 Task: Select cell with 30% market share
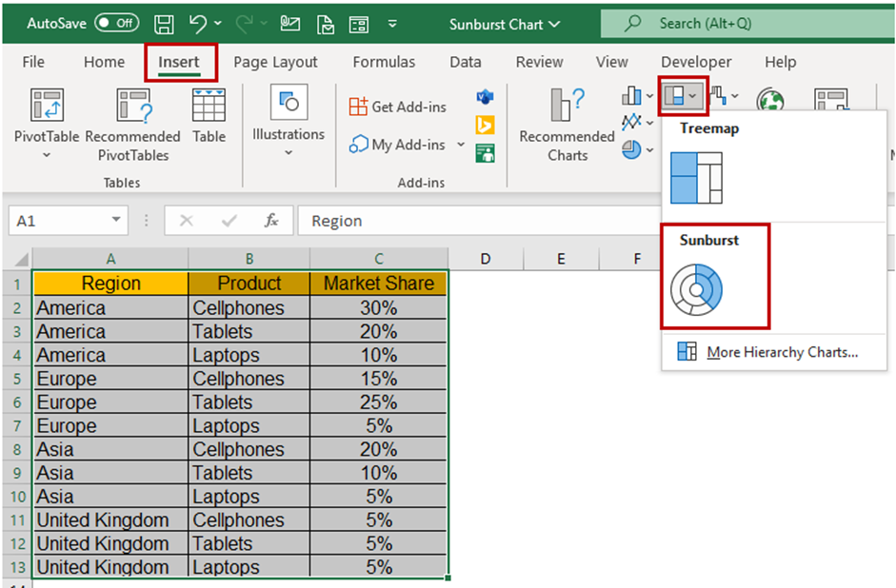(378, 308)
